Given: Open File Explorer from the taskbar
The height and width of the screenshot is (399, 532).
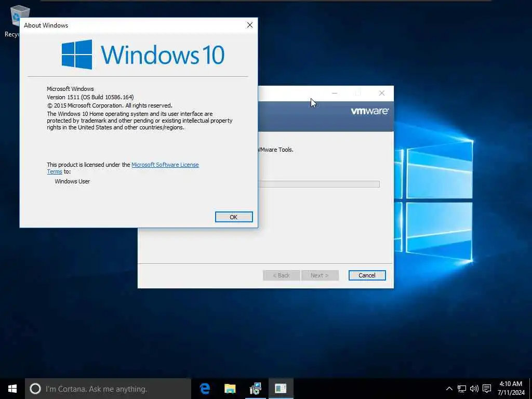Looking at the screenshot, I should 230,389.
